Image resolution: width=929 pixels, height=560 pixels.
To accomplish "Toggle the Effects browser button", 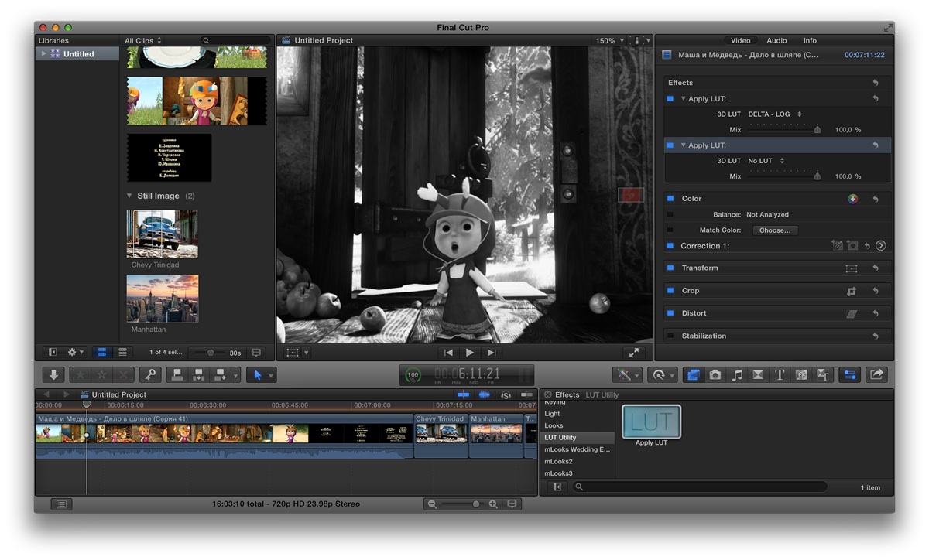I will tap(693, 374).
